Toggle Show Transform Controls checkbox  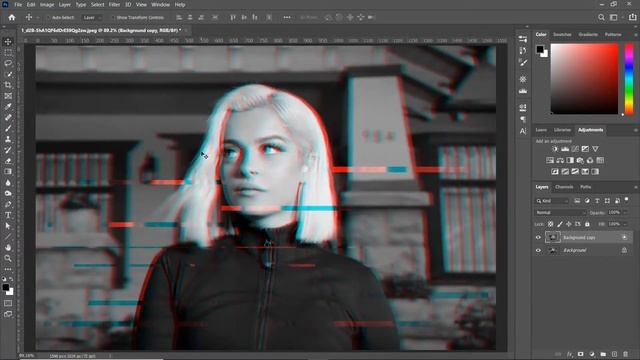click(x=113, y=18)
